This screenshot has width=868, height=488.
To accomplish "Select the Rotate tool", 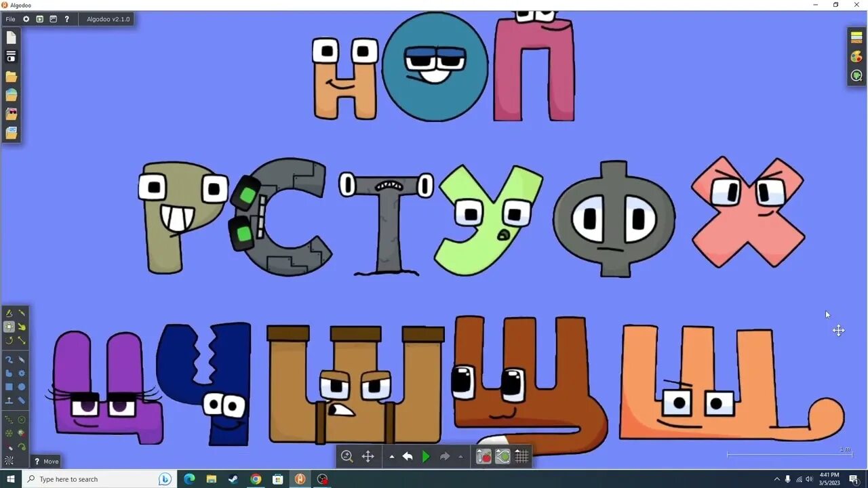I will coord(9,340).
